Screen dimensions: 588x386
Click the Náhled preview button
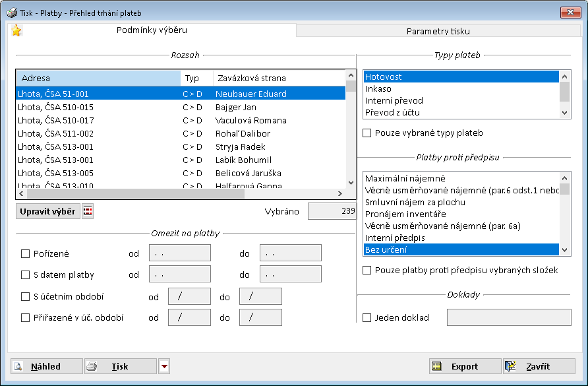pyautogui.click(x=46, y=367)
